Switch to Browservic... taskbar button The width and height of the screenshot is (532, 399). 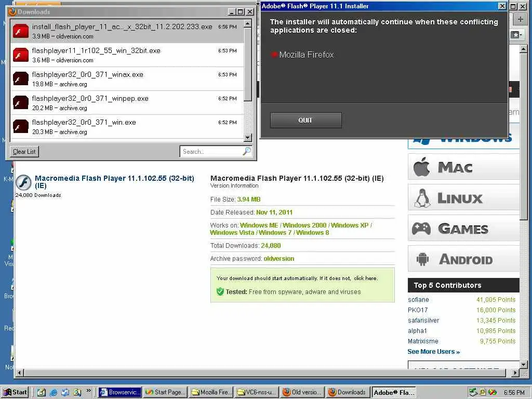coord(120,392)
